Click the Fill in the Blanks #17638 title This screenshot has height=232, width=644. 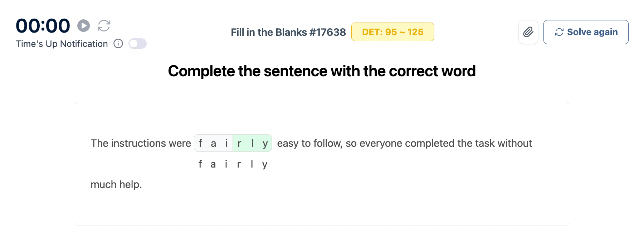[288, 32]
